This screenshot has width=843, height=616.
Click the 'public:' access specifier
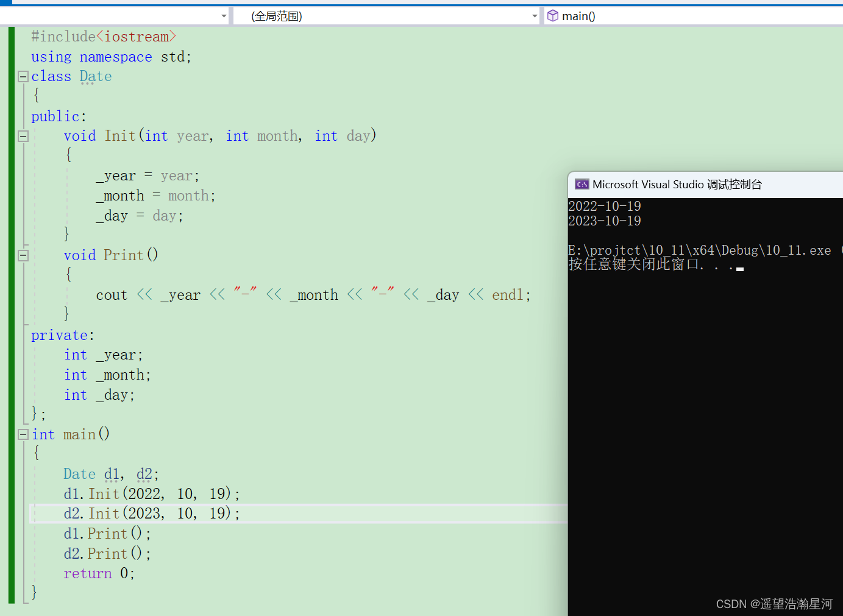[59, 116]
